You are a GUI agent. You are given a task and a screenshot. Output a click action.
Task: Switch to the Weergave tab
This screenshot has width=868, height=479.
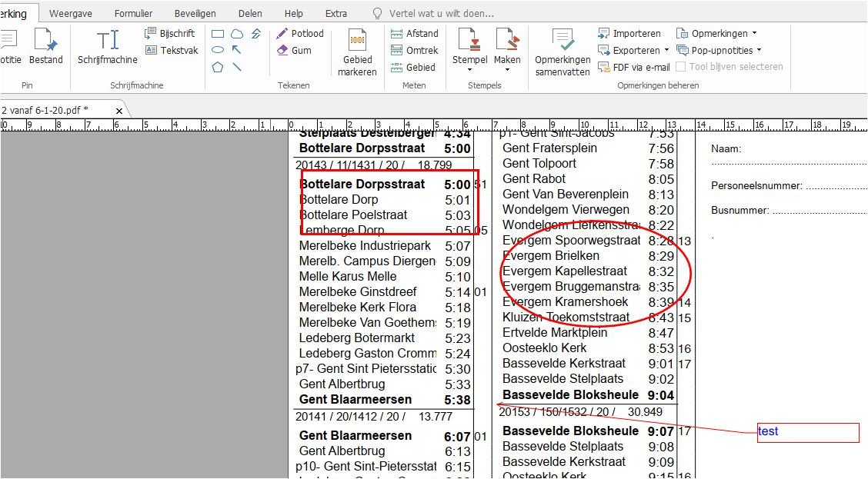pyautogui.click(x=69, y=13)
